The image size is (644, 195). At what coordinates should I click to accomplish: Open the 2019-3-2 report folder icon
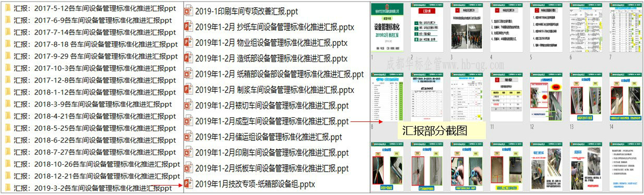7,188
